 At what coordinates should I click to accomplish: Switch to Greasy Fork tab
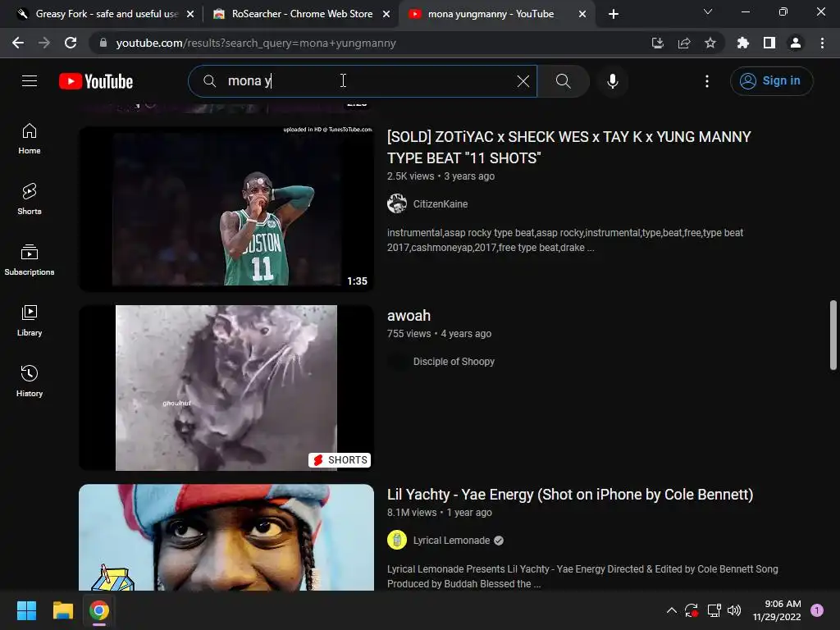coord(107,14)
